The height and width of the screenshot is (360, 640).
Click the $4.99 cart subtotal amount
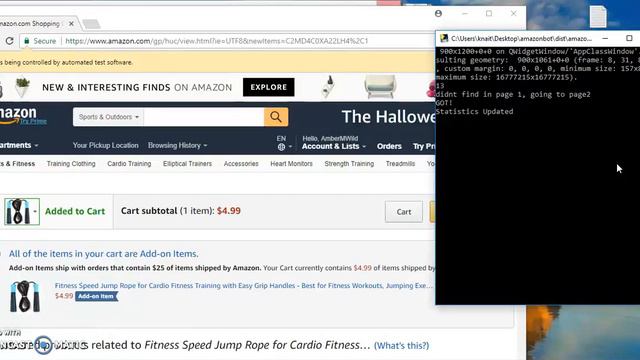(229, 211)
